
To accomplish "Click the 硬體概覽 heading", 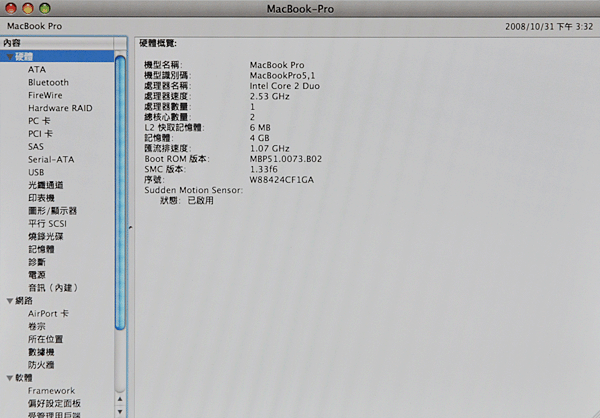I will click(158, 43).
